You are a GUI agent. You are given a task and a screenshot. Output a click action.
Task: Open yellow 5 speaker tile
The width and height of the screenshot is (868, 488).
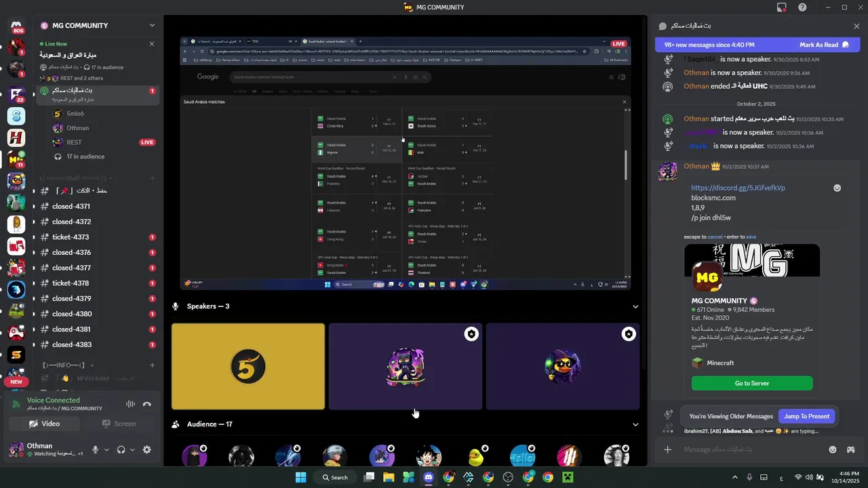pyautogui.click(x=248, y=367)
